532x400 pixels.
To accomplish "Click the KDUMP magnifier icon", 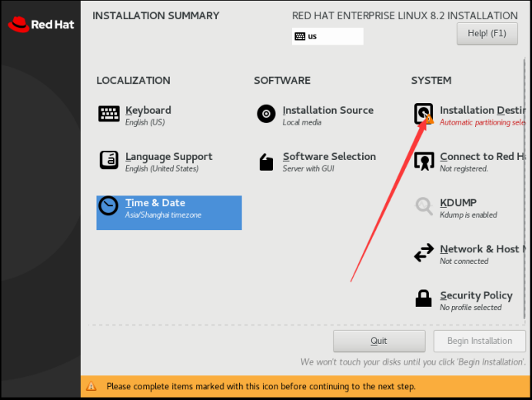I will pyautogui.click(x=424, y=206).
